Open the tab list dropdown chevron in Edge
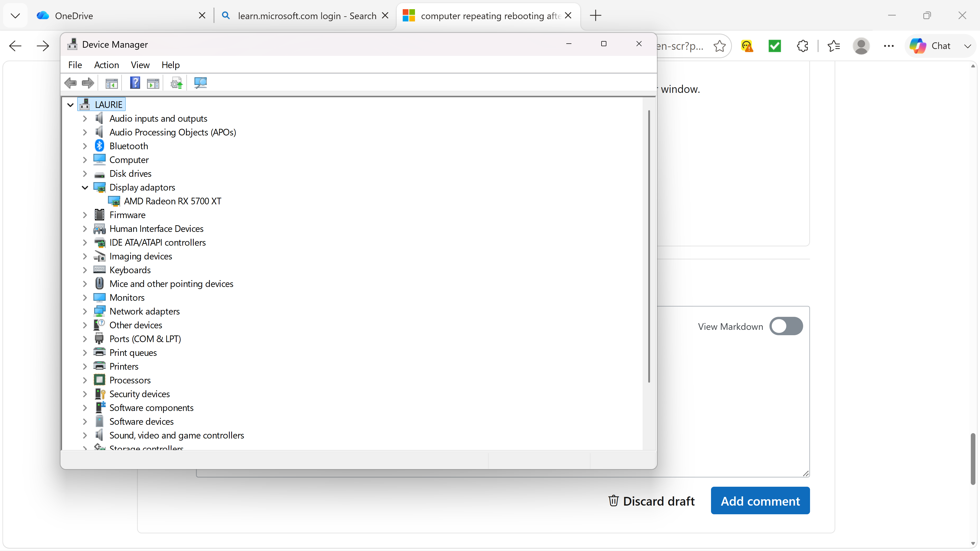This screenshot has width=980, height=551. click(15, 16)
